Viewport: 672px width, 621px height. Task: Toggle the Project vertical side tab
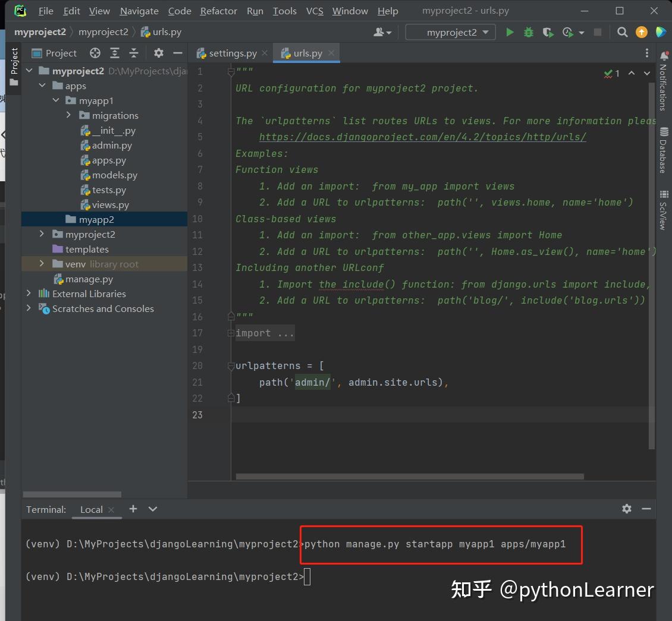pyautogui.click(x=14, y=67)
